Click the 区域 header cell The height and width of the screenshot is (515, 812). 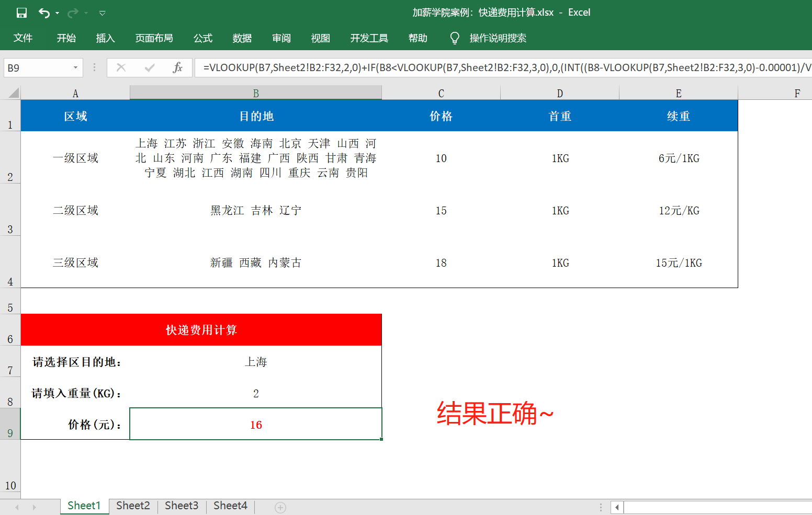(75, 116)
